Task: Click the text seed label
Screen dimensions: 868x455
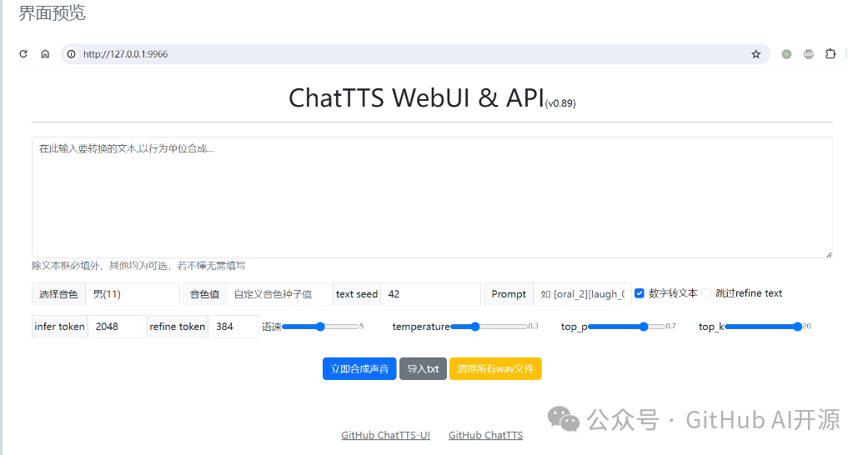Action: 357,294
